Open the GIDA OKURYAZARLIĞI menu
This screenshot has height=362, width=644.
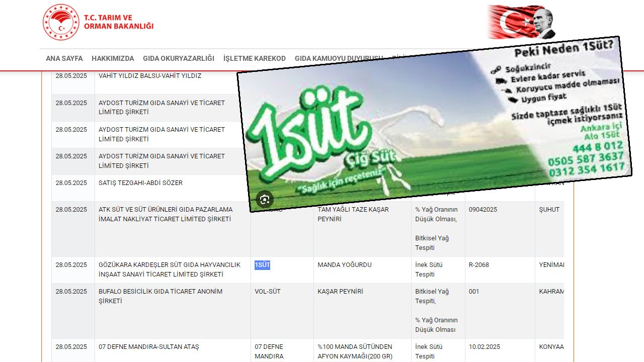179,58
